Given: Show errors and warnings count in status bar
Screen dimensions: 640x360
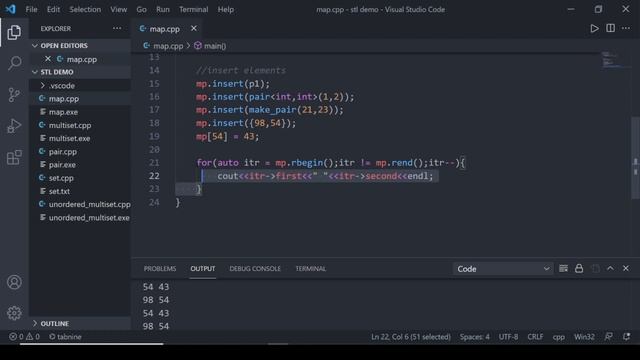Looking at the screenshot, I should tap(24, 337).
